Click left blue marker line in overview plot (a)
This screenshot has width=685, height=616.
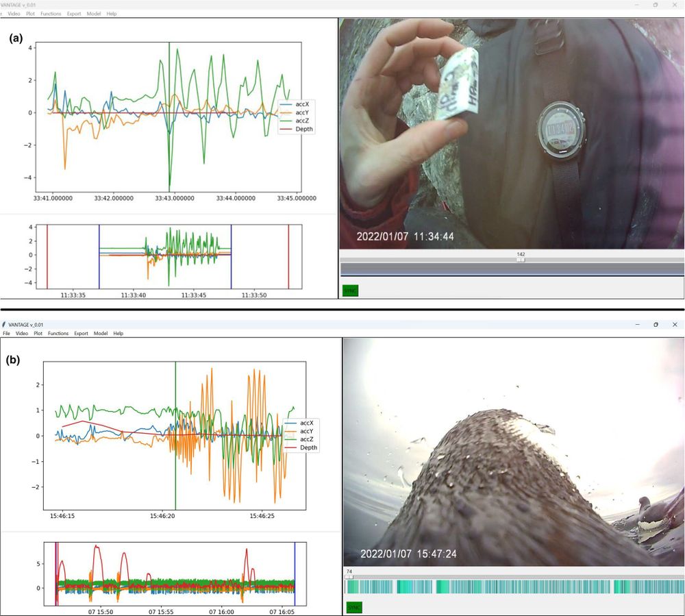[x=99, y=256]
